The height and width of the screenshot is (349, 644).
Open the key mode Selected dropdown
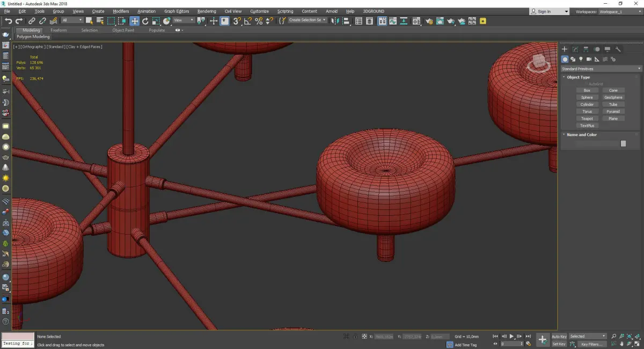click(x=588, y=336)
